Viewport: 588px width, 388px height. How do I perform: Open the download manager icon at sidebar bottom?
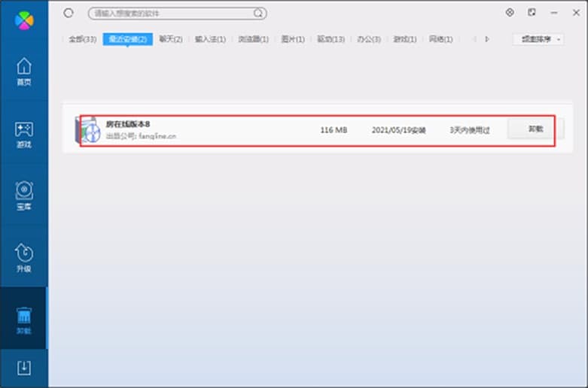coord(24,368)
